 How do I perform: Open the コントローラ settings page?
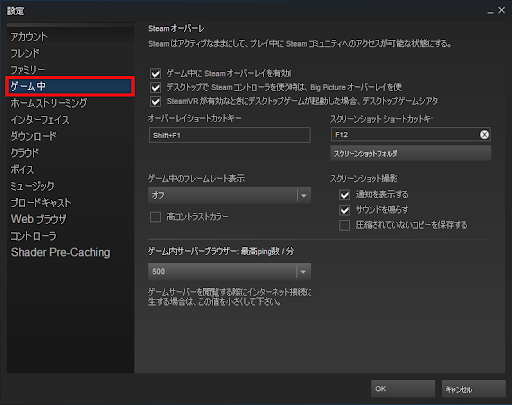pyautogui.click(x=33, y=236)
